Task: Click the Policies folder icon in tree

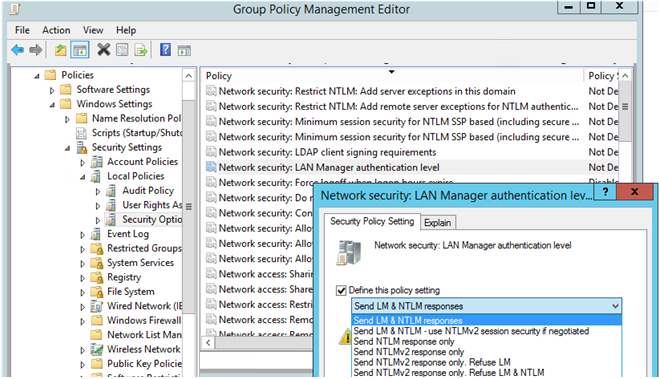Action: [50, 75]
